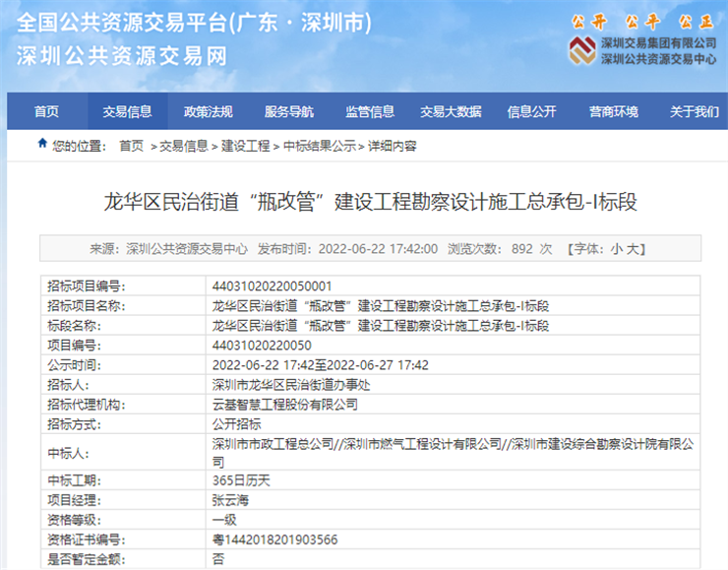The width and height of the screenshot is (728, 570).
Task: Click the 深圳公共资源交易网 site title
Action: click(x=122, y=56)
